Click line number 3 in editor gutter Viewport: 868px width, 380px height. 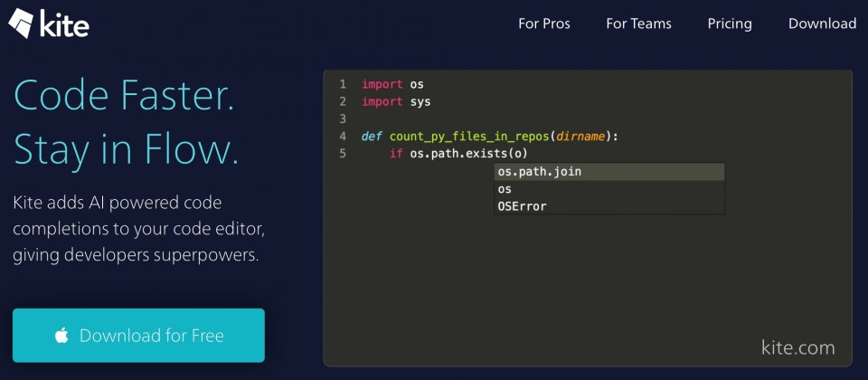(343, 119)
